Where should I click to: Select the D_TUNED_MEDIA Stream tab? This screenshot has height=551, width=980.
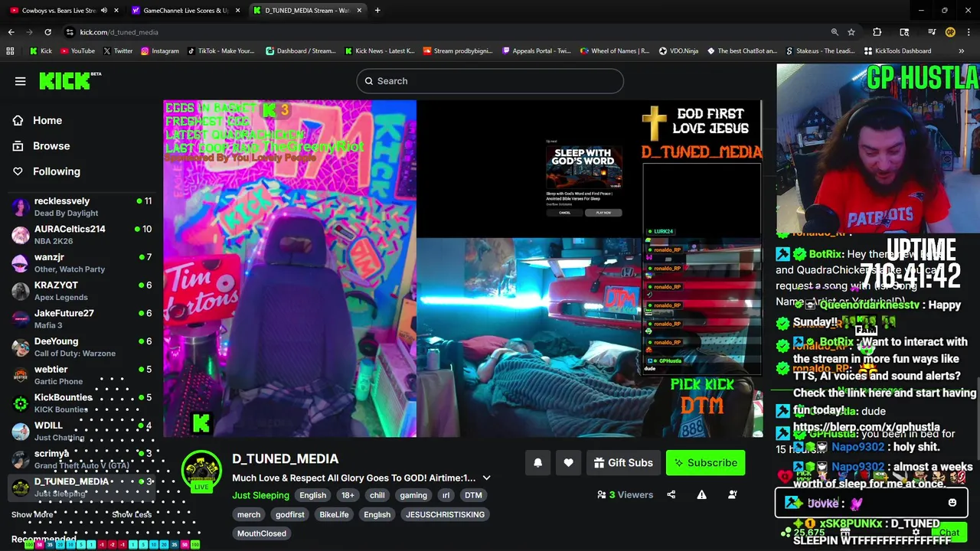pyautogui.click(x=306, y=11)
